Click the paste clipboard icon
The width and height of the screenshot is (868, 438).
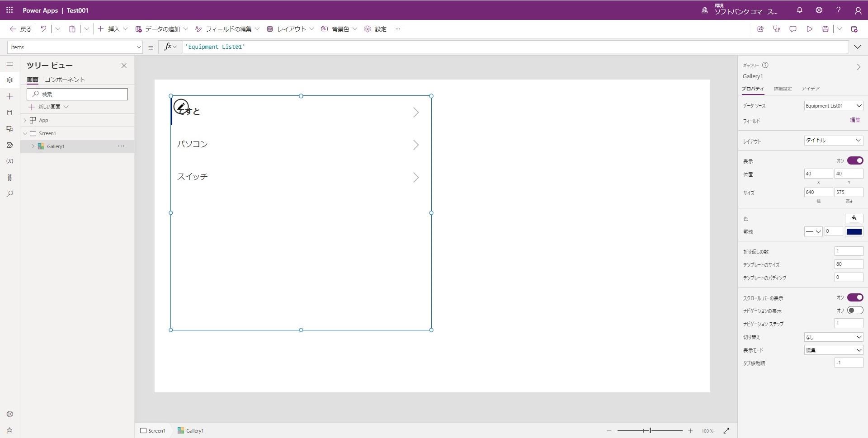[x=72, y=29]
